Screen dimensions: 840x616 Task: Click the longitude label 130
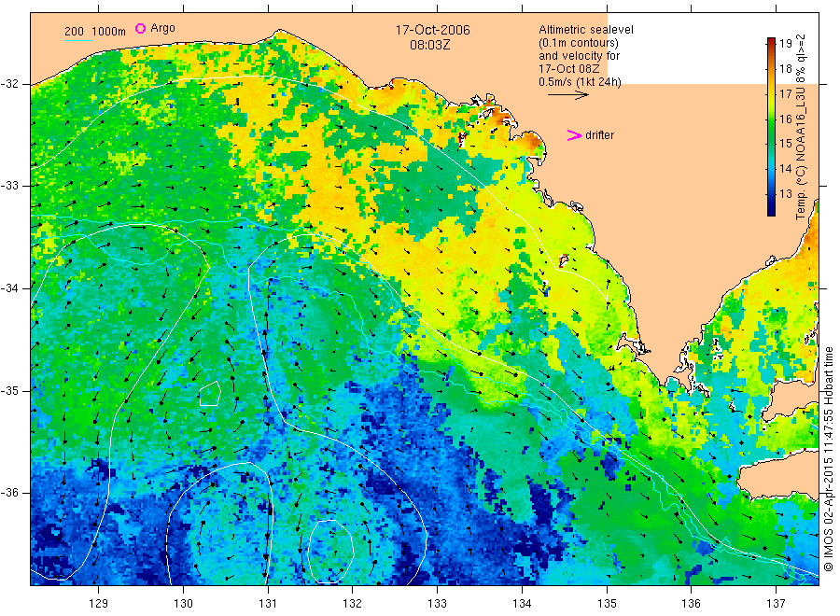point(183,604)
